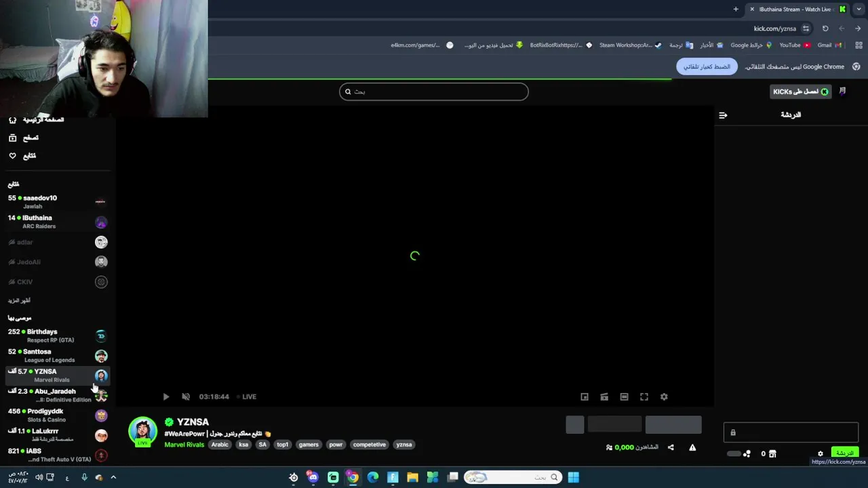Image resolution: width=868 pixels, height=488 pixels.
Task: Open the video player settings gear
Action: [664, 396]
